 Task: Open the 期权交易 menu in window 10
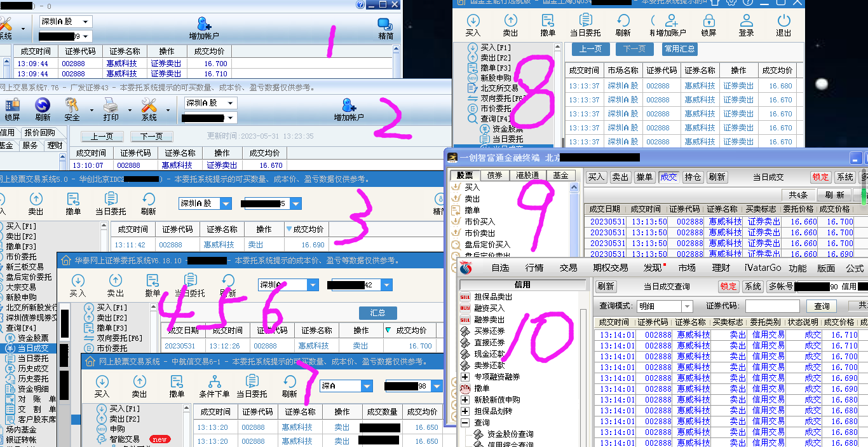coord(610,268)
